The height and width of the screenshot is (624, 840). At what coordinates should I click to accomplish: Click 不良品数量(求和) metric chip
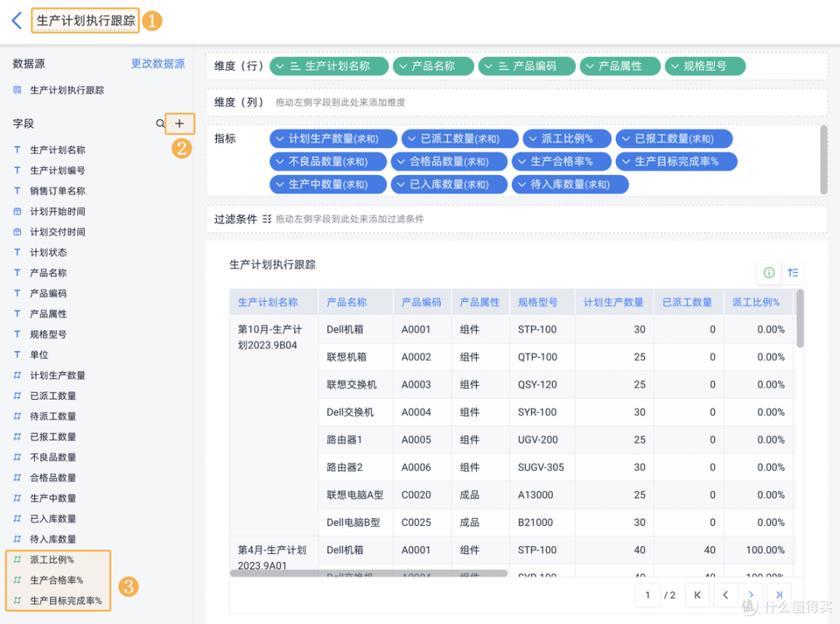pos(328,161)
